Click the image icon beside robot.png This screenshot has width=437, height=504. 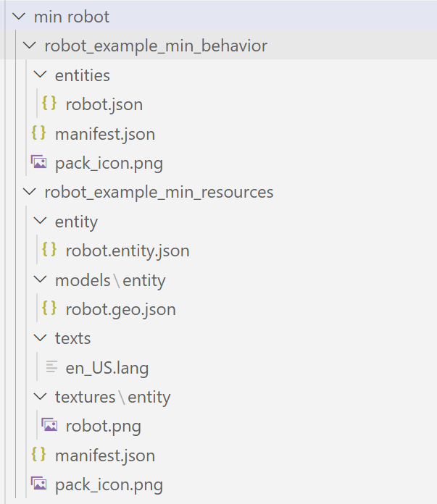point(49,425)
